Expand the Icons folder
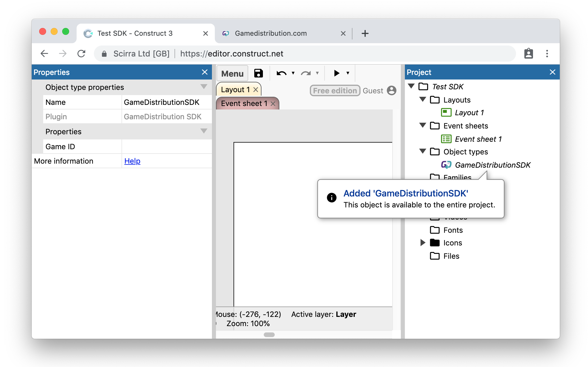 423,243
